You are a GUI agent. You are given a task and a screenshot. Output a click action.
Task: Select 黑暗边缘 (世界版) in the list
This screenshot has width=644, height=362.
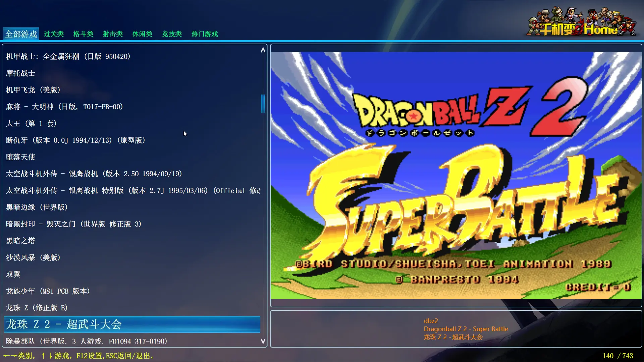pos(37,207)
